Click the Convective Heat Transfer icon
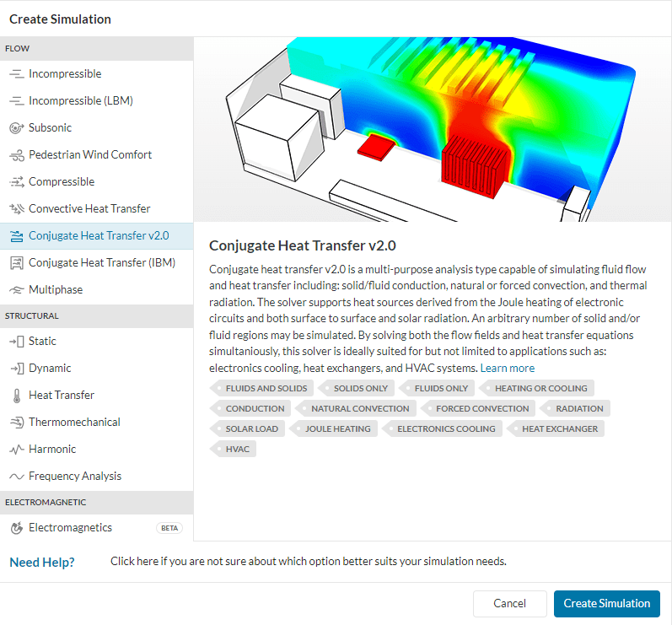 16,209
